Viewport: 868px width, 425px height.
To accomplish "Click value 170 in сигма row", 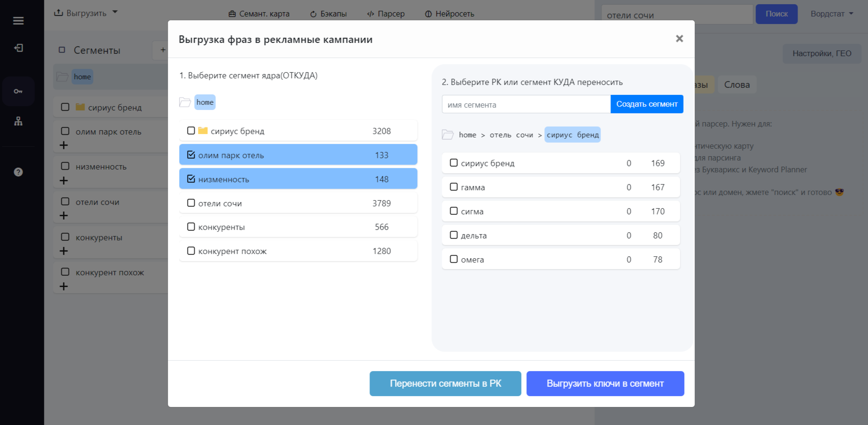I will 658,211.
